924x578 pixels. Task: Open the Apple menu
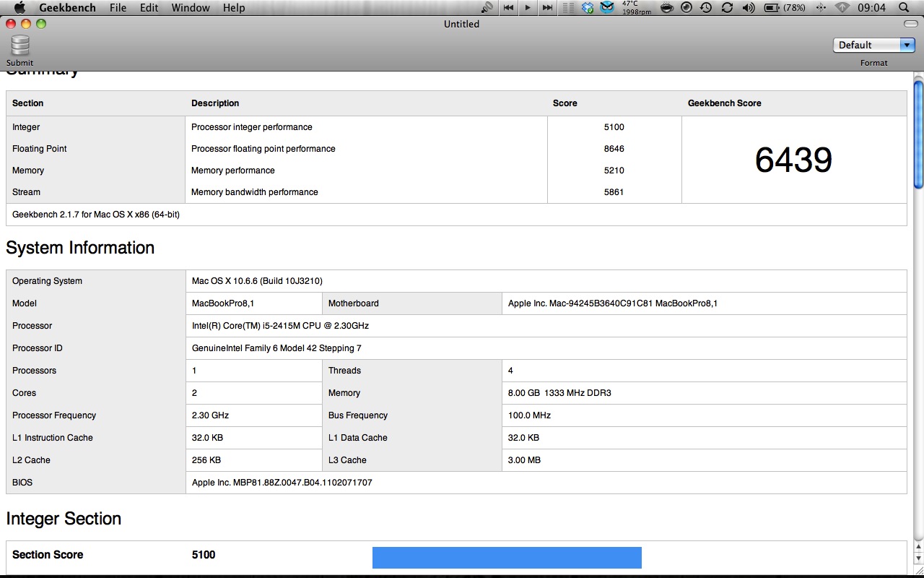click(19, 7)
